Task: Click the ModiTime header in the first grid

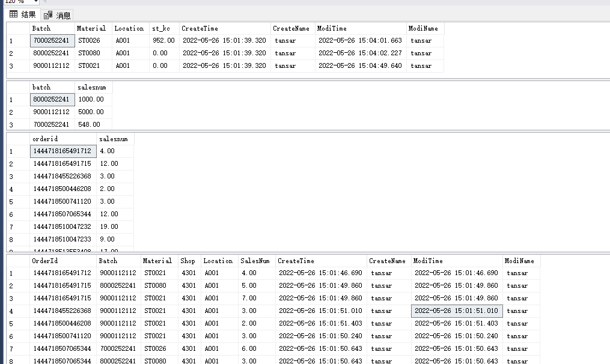Action: [x=361, y=28]
